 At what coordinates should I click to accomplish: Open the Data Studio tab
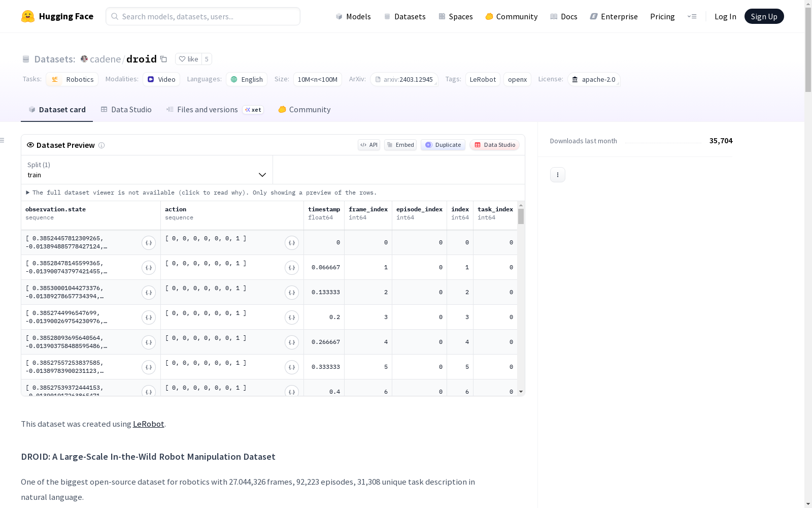point(126,110)
